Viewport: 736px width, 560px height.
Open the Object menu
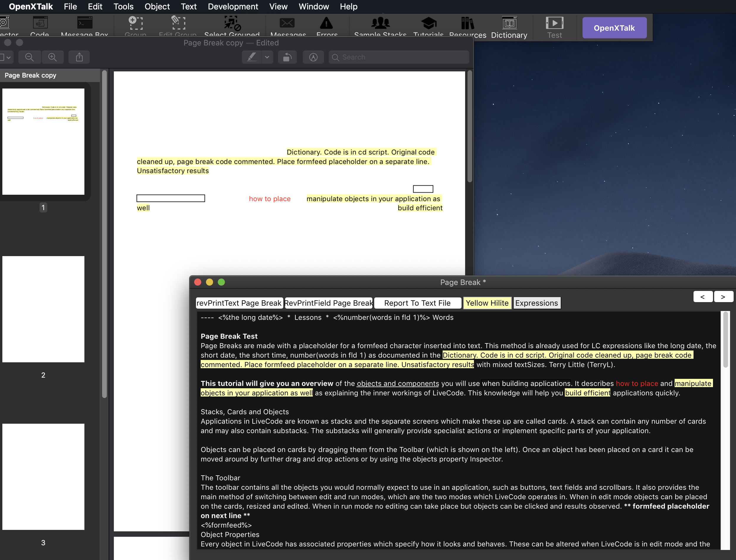(157, 6)
